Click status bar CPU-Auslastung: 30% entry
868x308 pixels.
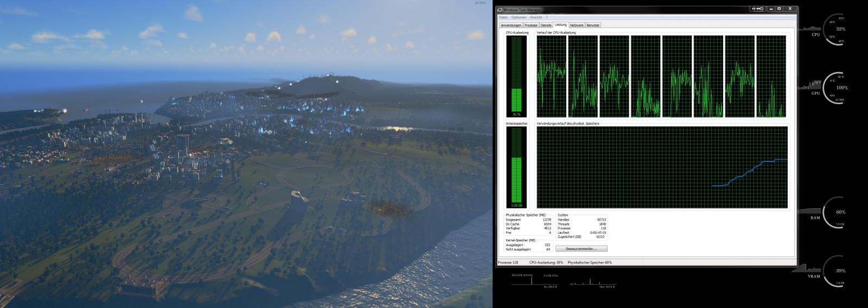[x=546, y=262]
